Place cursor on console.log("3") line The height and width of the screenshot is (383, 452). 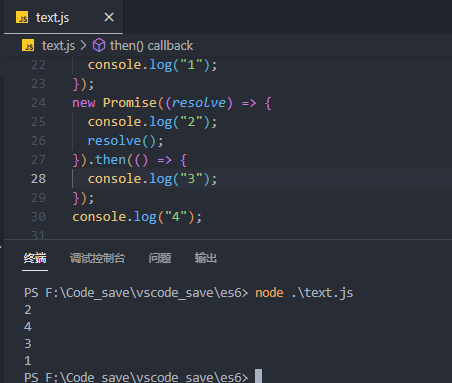(x=152, y=179)
